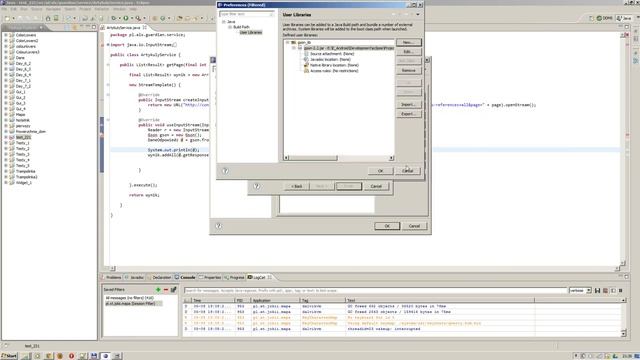Image resolution: width=640 pixels, height=360 pixels.
Task: Switch to the Properties tab
Action: pos(210,278)
